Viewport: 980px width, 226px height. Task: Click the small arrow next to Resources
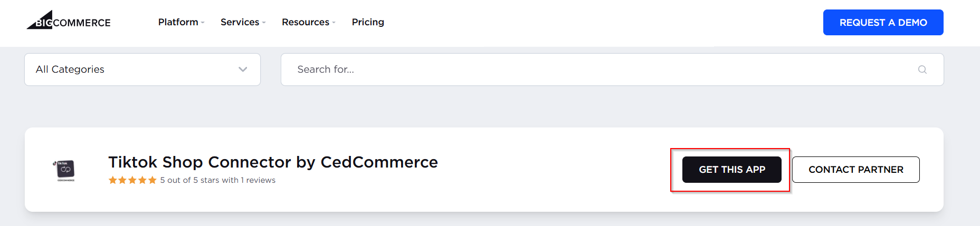pyautogui.click(x=334, y=23)
